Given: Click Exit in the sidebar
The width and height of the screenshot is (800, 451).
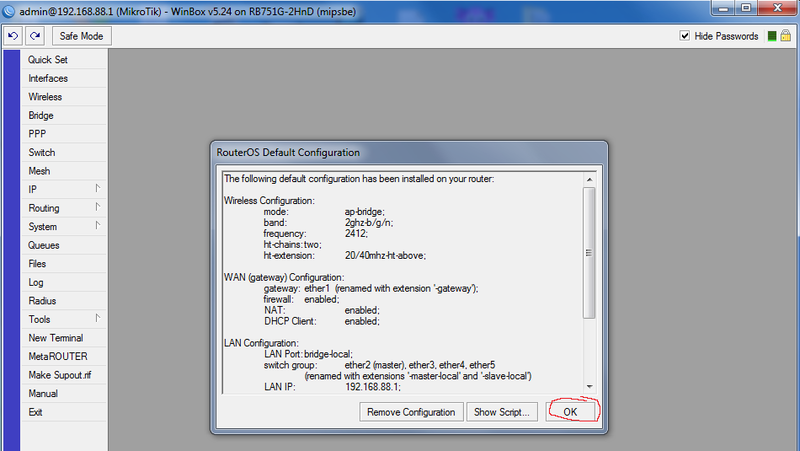Looking at the screenshot, I should point(64,412).
